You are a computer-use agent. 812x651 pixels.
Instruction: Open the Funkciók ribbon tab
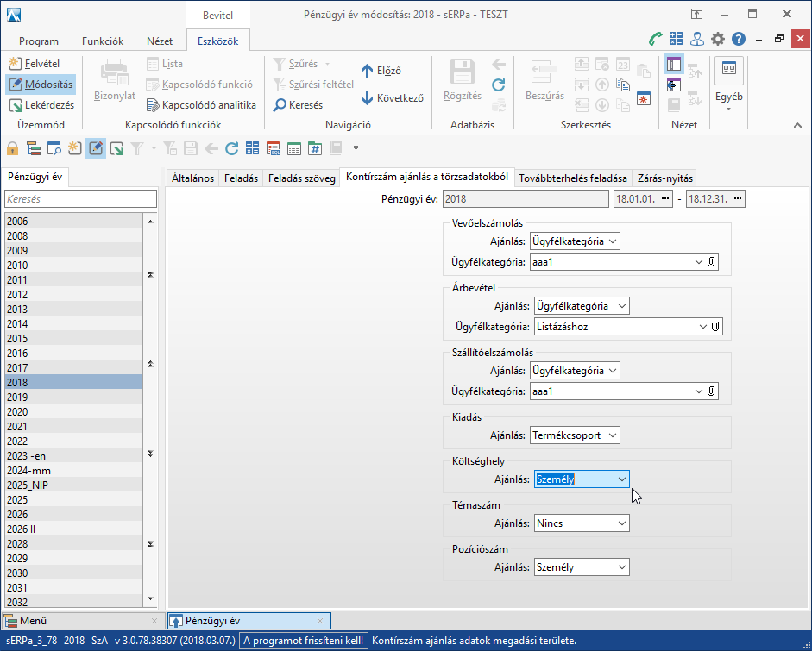coord(102,41)
